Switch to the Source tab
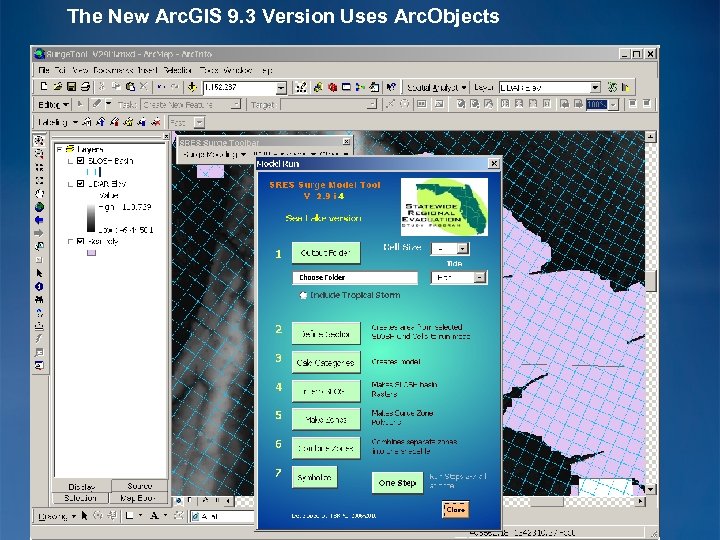The width and height of the screenshot is (720, 540). 140,486
